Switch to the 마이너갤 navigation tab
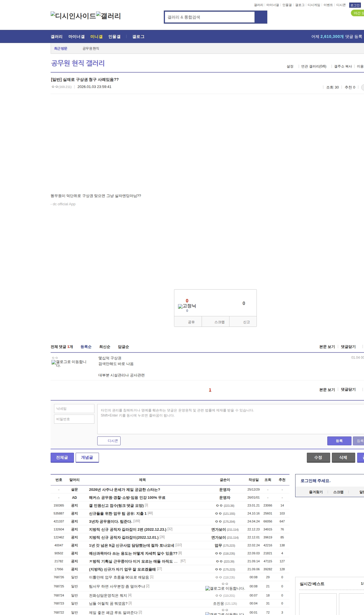The height and width of the screenshot is (615, 364). click(76, 36)
